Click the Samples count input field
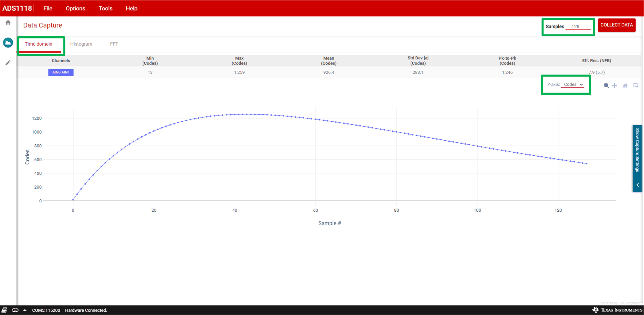The image size is (644, 315). pos(578,27)
